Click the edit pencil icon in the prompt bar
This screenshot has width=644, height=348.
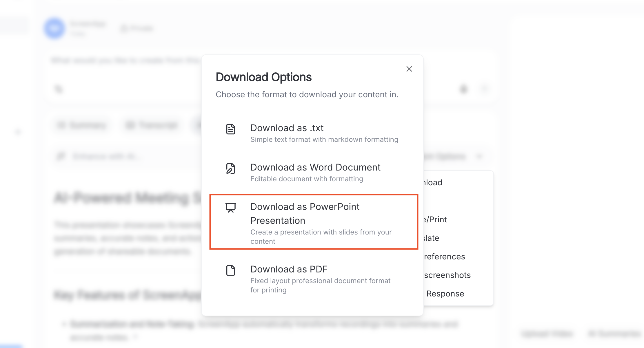coord(59,89)
